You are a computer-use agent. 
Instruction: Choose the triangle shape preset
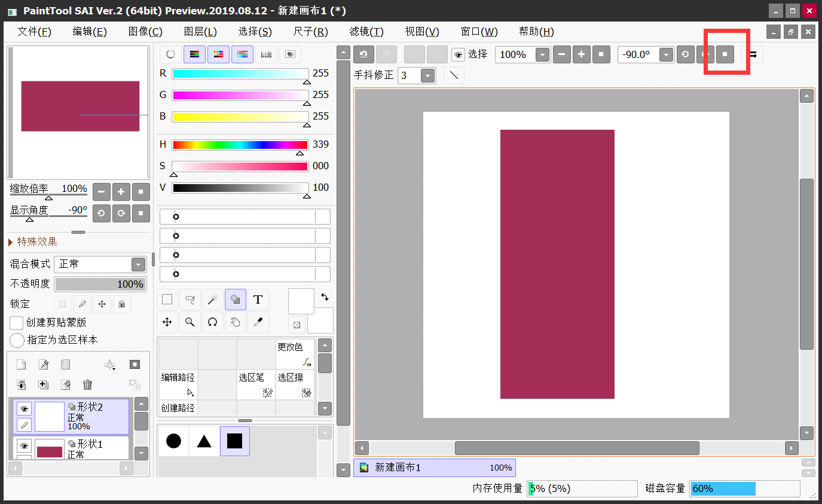click(x=204, y=441)
